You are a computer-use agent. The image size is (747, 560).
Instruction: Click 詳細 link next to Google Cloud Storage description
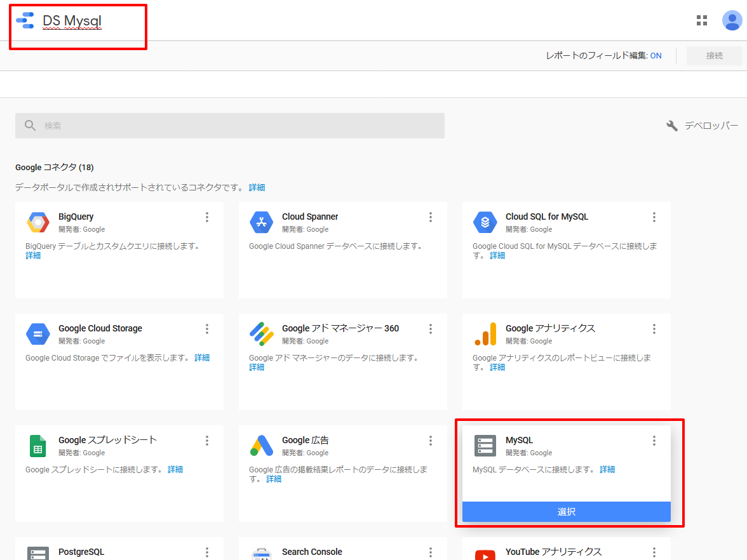(x=202, y=357)
